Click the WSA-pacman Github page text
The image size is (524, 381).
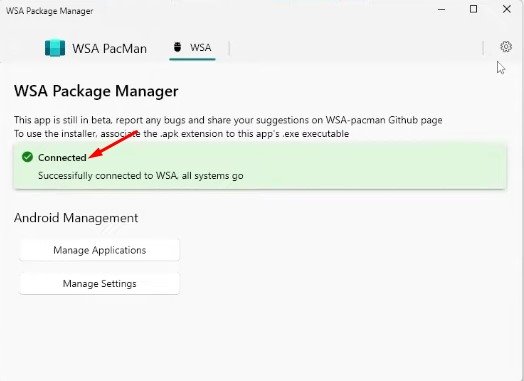[384, 120]
